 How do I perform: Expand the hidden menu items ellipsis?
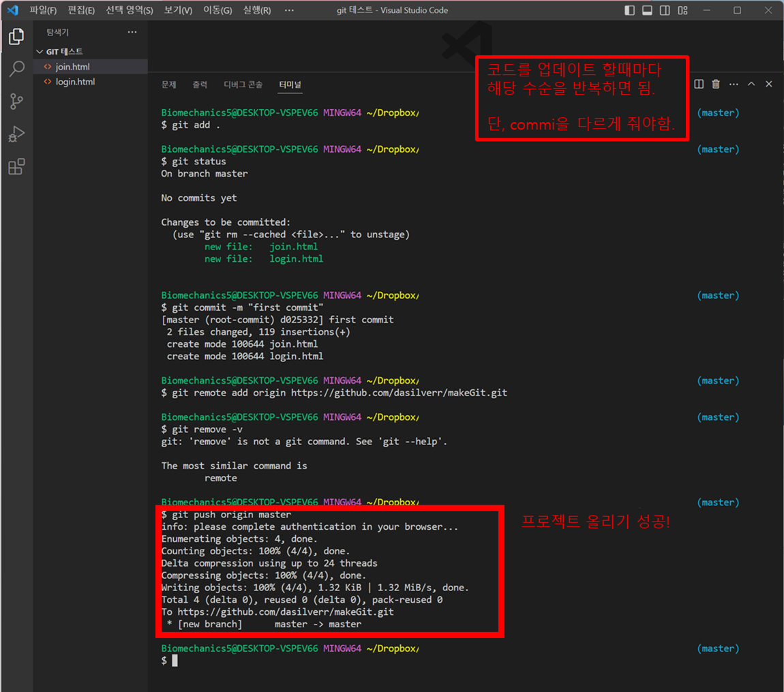pos(289,10)
